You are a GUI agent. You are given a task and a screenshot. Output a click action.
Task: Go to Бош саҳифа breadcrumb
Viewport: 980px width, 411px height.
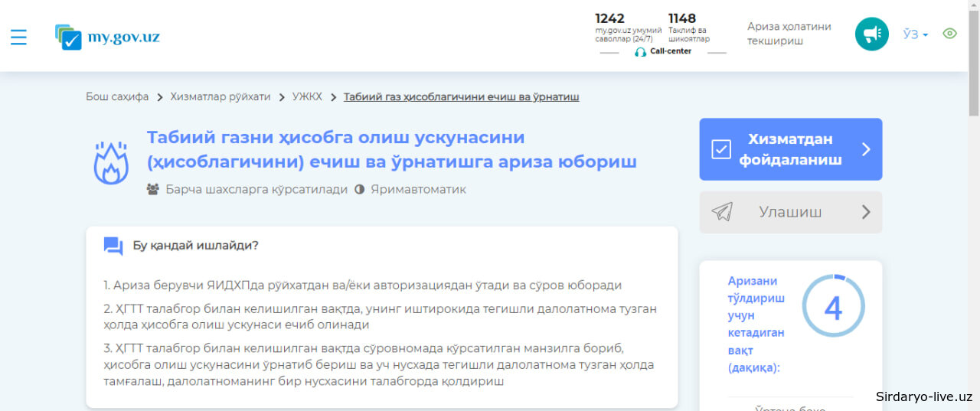point(117,97)
